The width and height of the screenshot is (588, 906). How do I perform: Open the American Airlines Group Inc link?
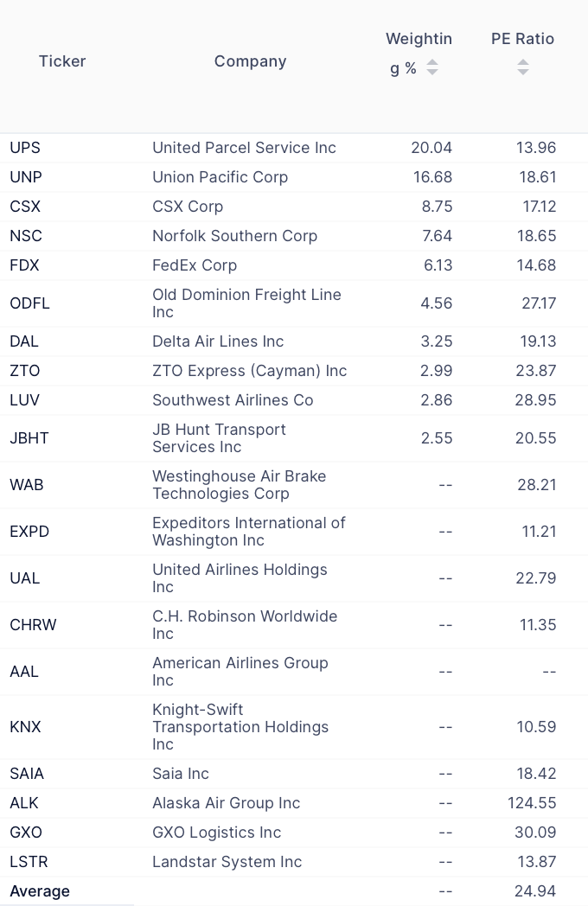pos(240,672)
